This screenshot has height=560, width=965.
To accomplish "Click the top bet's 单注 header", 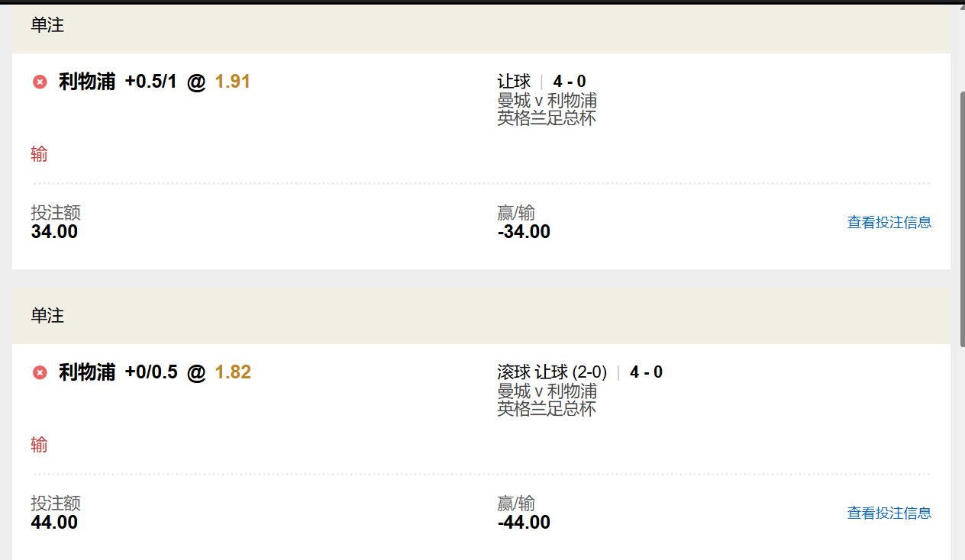I will pos(47,25).
